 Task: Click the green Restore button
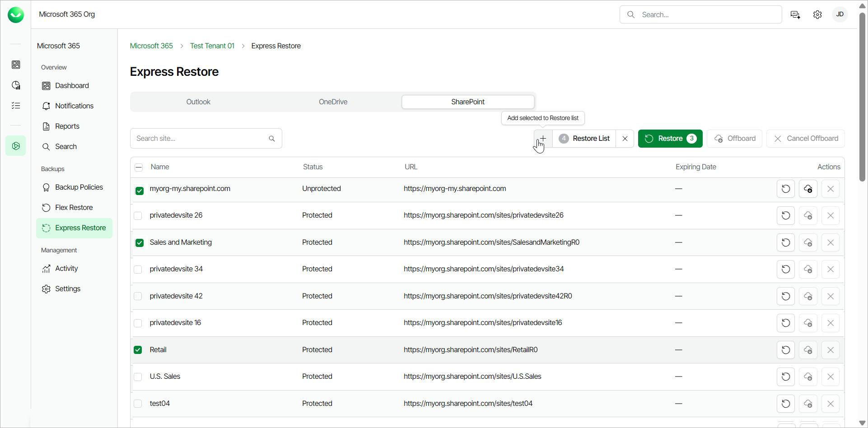pyautogui.click(x=670, y=139)
